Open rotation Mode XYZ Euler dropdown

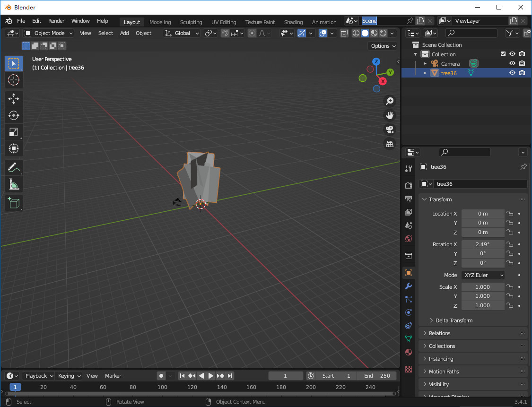pos(483,275)
